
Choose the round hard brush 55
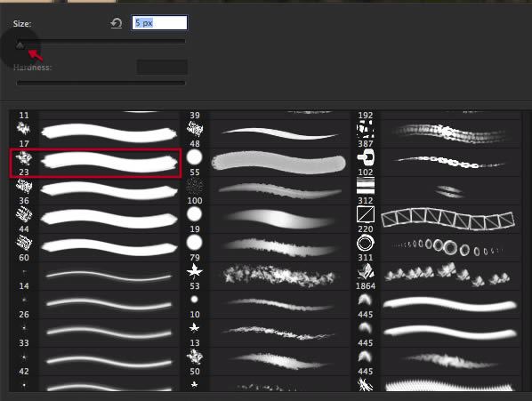tap(266, 163)
